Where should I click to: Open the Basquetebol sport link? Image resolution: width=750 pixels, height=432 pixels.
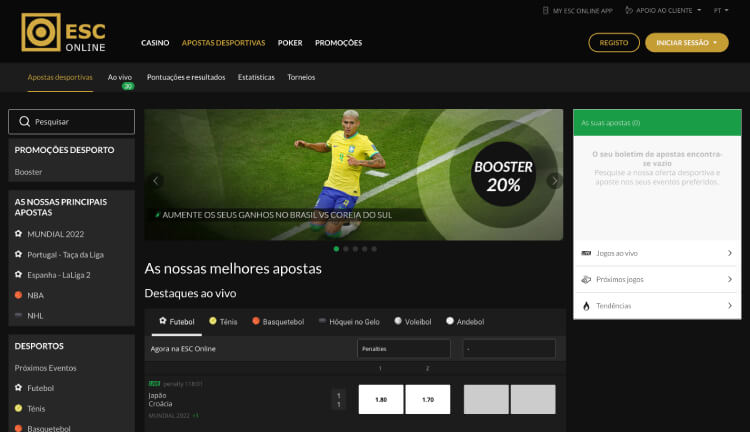click(49, 428)
